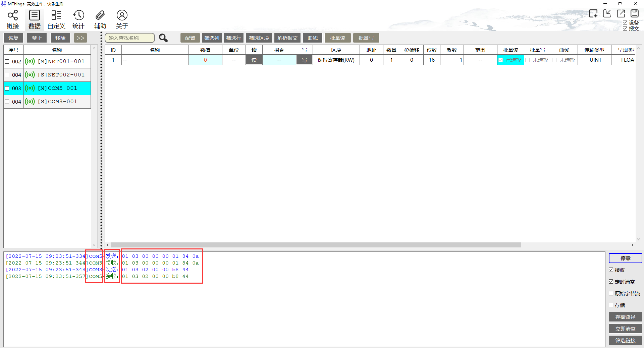This screenshot has width=644, height=348.
Task: Click the export (outward arrow) icon
Action: pos(621,13)
